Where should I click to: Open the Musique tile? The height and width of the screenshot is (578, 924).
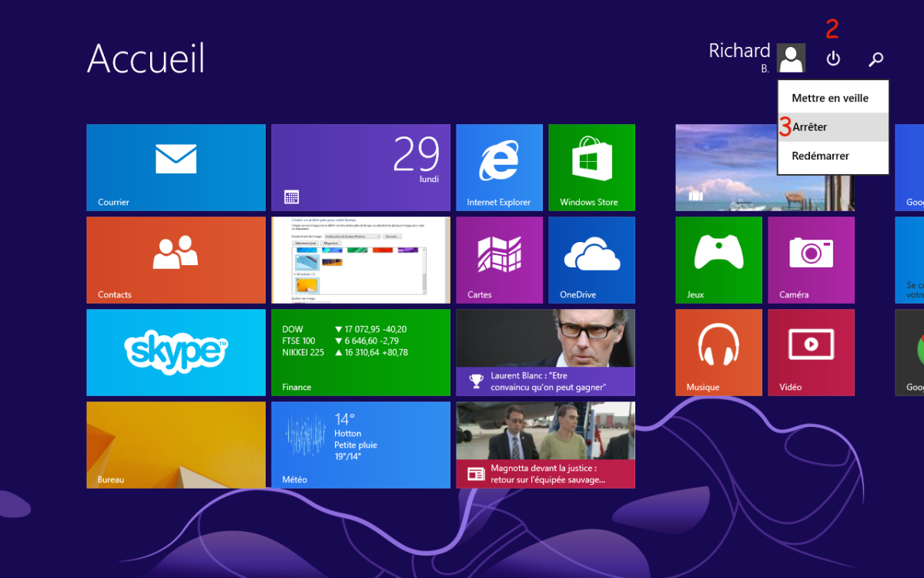(x=718, y=352)
